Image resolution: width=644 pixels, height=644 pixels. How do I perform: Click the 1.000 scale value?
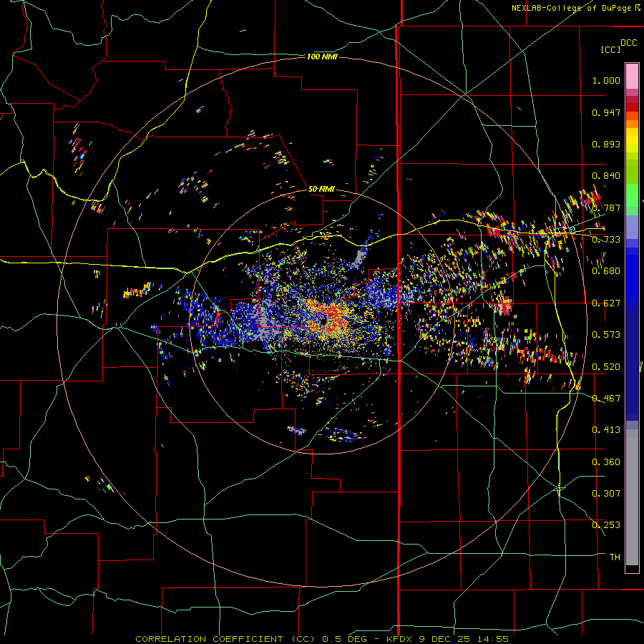(x=606, y=80)
